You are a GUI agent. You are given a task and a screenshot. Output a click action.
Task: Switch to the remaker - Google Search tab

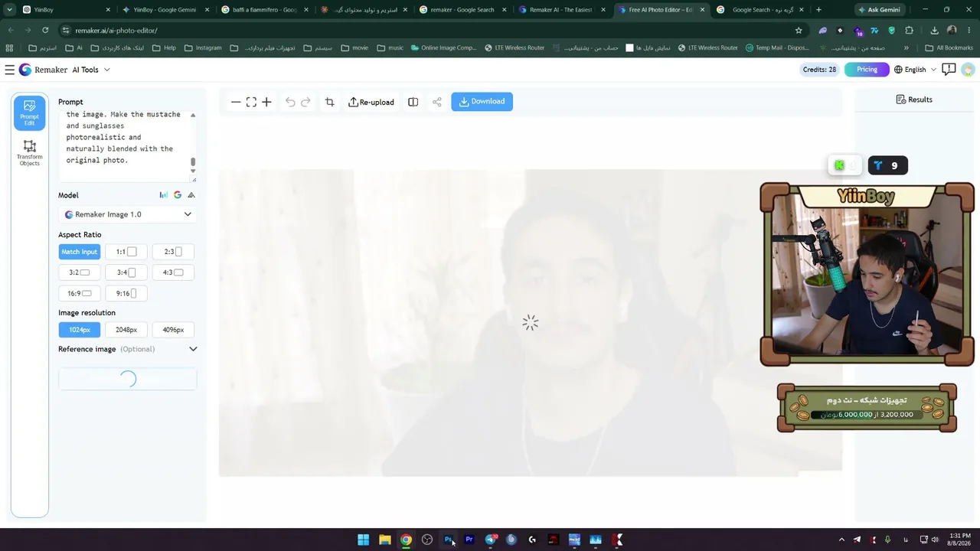click(462, 10)
